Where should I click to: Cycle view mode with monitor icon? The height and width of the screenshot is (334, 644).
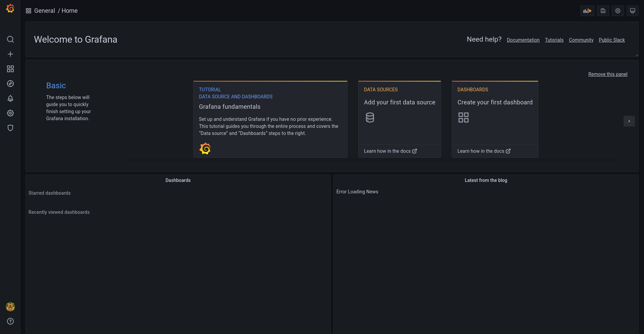click(632, 11)
